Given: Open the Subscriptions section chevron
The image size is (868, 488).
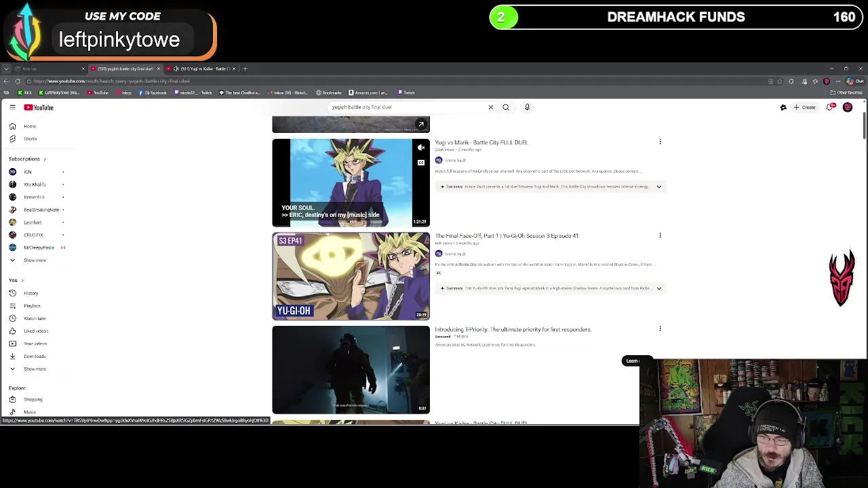Looking at the screenshot, I should 45,159.
